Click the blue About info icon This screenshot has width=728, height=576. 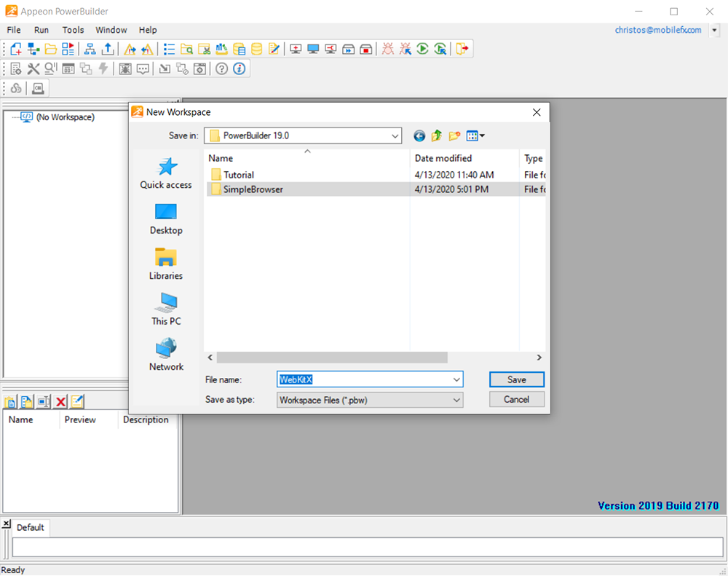click(x=239, y=68)
